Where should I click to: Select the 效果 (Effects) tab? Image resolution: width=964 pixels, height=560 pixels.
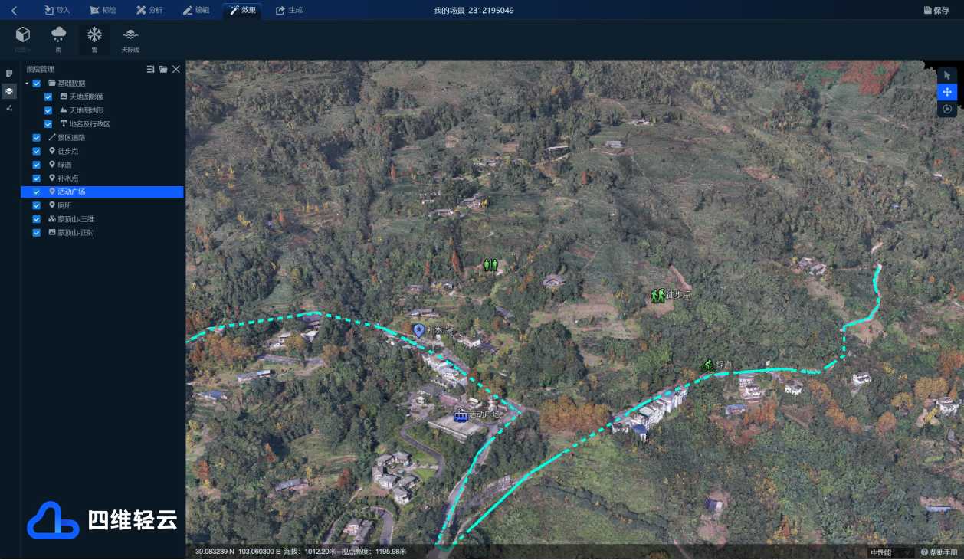pyautogui.click(x=242, y=10)
